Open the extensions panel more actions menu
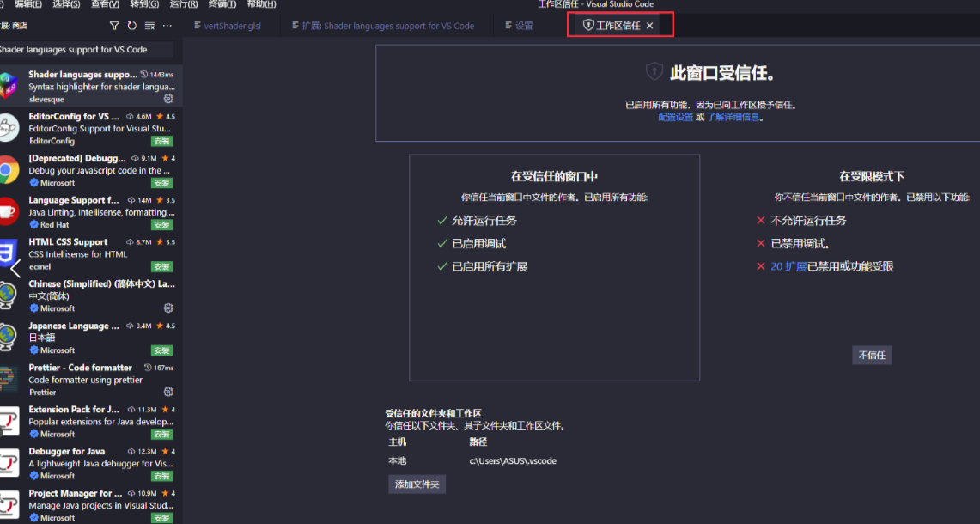 [167, 26]
